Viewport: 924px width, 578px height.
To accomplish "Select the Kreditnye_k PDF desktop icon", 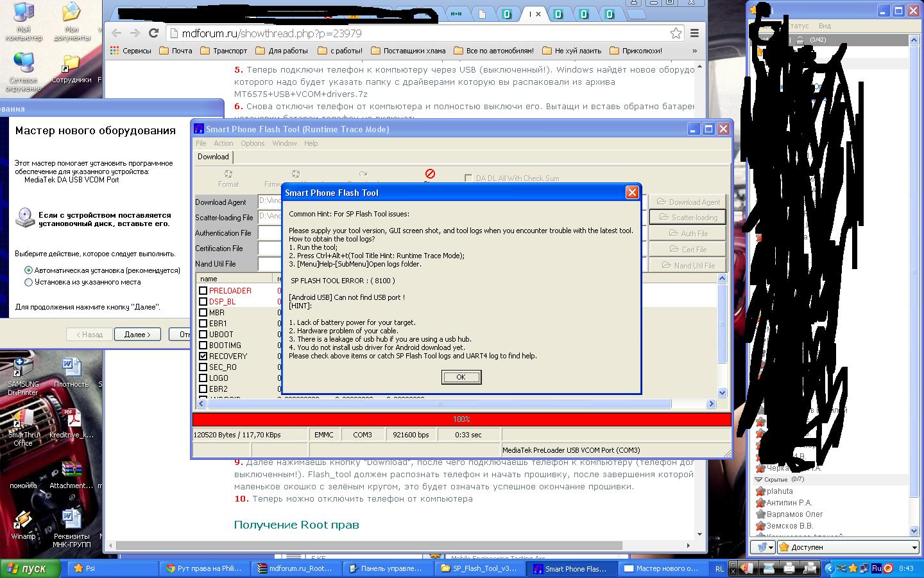I will pos(71,424).
